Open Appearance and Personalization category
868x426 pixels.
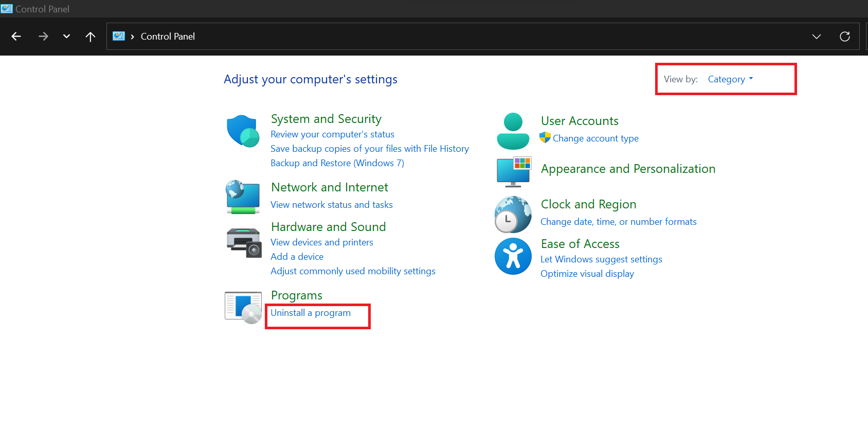(628, 169)
